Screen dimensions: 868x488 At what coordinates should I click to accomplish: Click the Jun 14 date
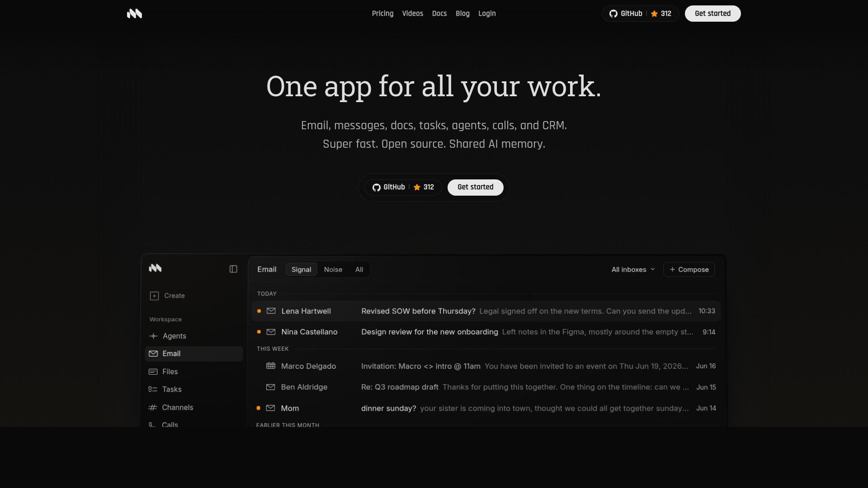pyautogui.click(x=706, y=408)
